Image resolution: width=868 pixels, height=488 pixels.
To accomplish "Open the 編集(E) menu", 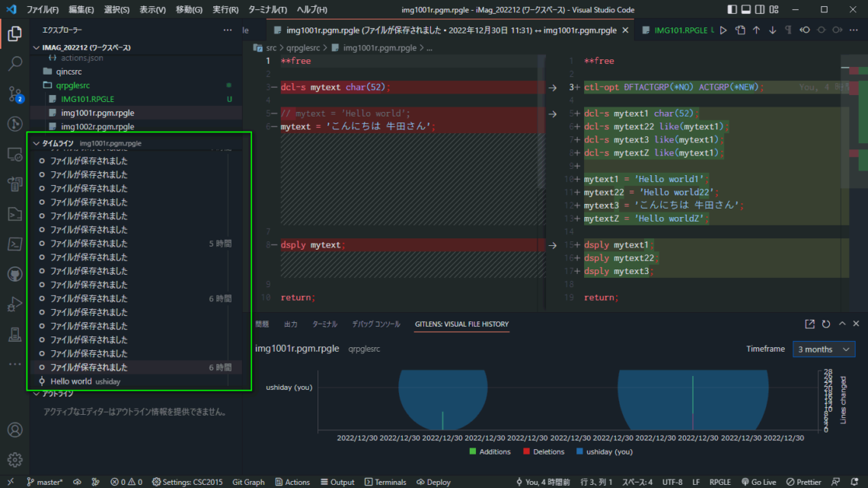I will pos(81,9).
